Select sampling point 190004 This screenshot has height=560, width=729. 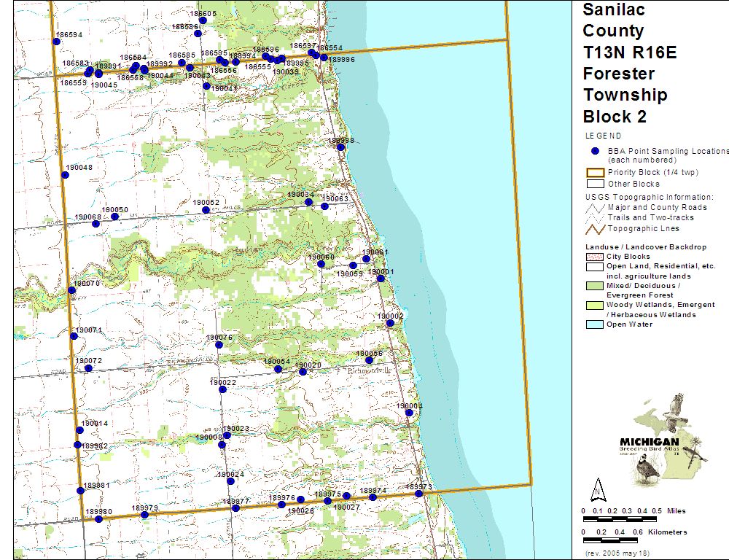(x=409, y=413)
